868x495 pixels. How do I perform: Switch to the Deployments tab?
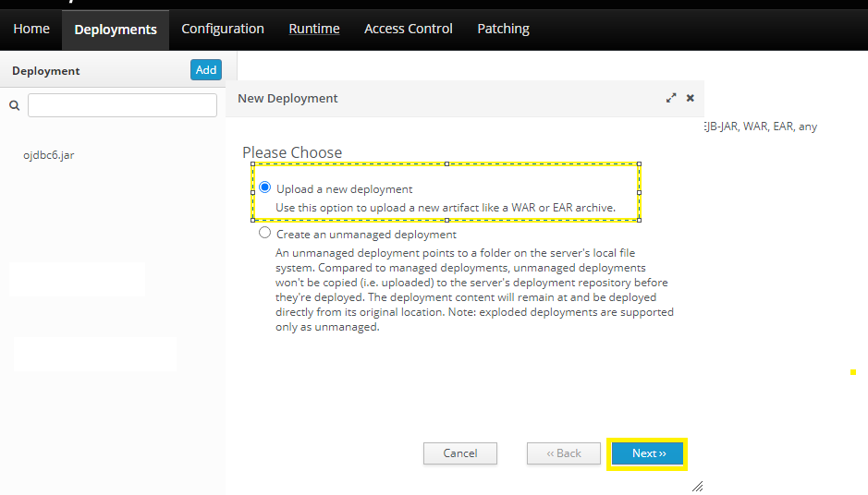pyautogui.click(x=116, y=30)
